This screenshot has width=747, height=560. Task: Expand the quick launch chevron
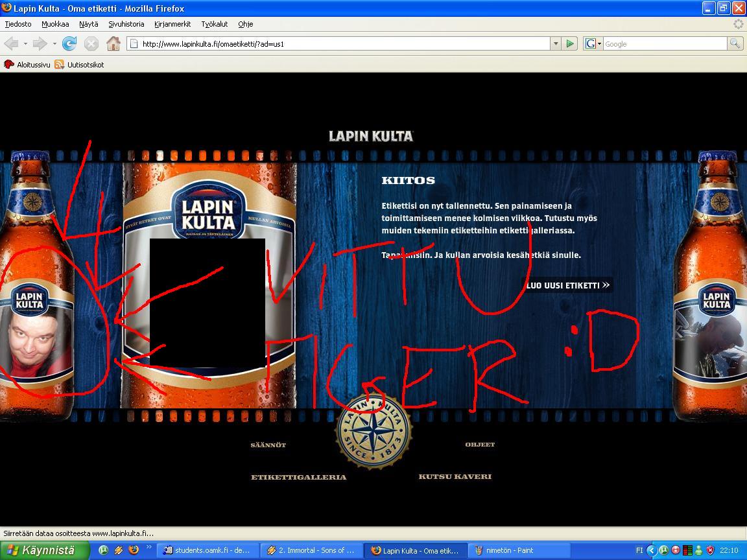click(148, 547)
